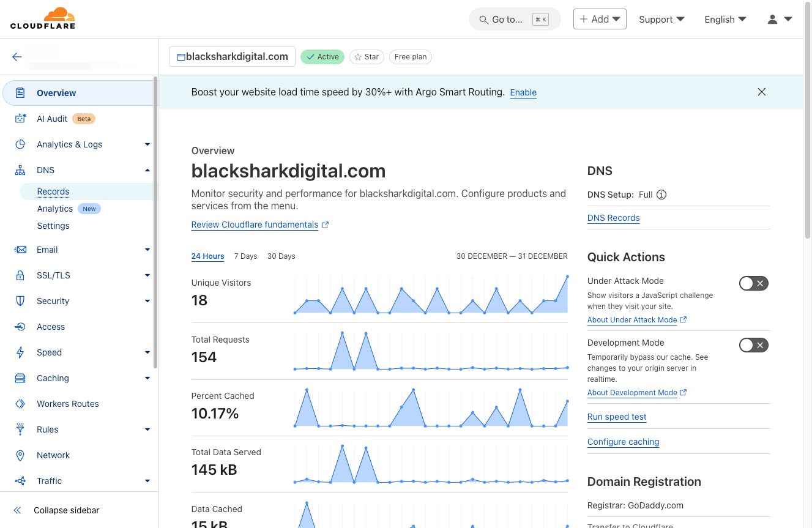Open DNS Analytics in sidebar
Screen dimensions: 812x528
point(54,209)
